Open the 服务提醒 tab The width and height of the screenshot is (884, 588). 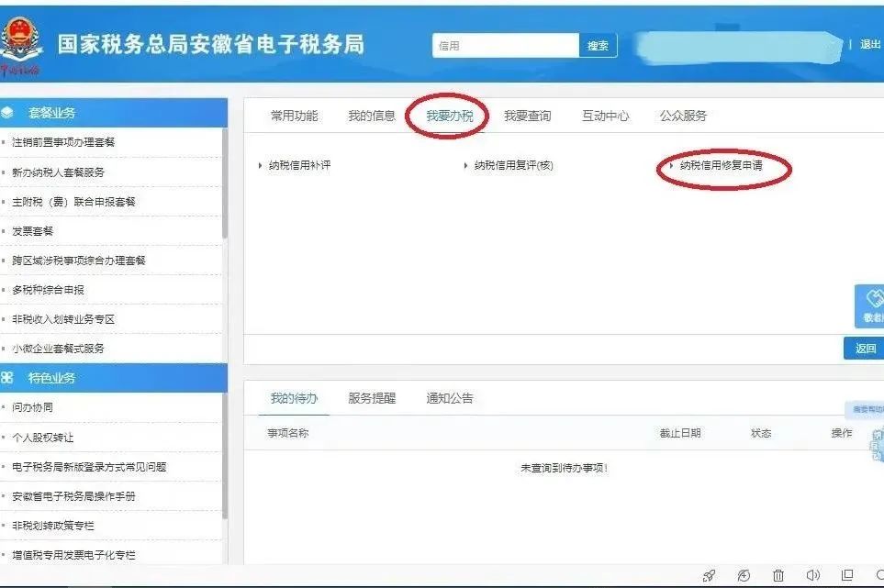pos(372,399)
